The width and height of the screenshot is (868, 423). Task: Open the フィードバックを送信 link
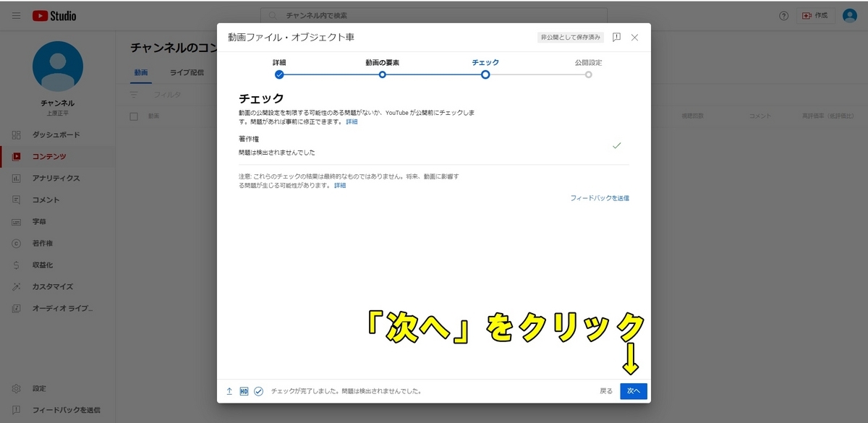(x=600, y=197)
